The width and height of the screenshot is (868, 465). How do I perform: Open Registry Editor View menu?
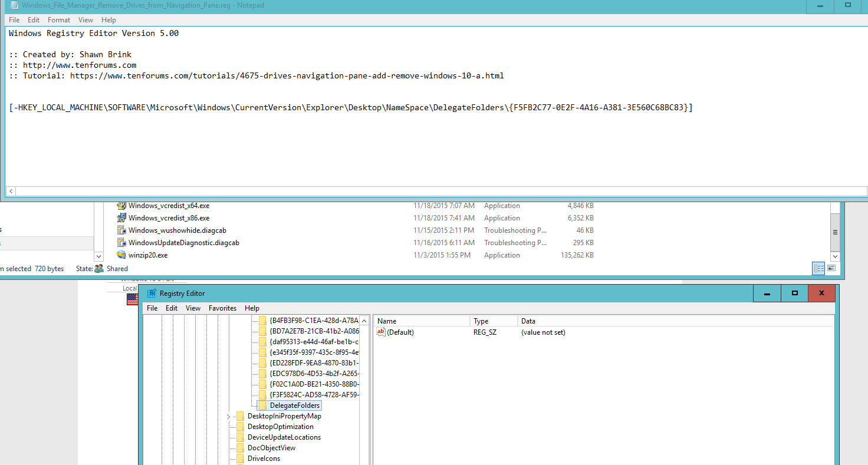(x=193, y=308)
